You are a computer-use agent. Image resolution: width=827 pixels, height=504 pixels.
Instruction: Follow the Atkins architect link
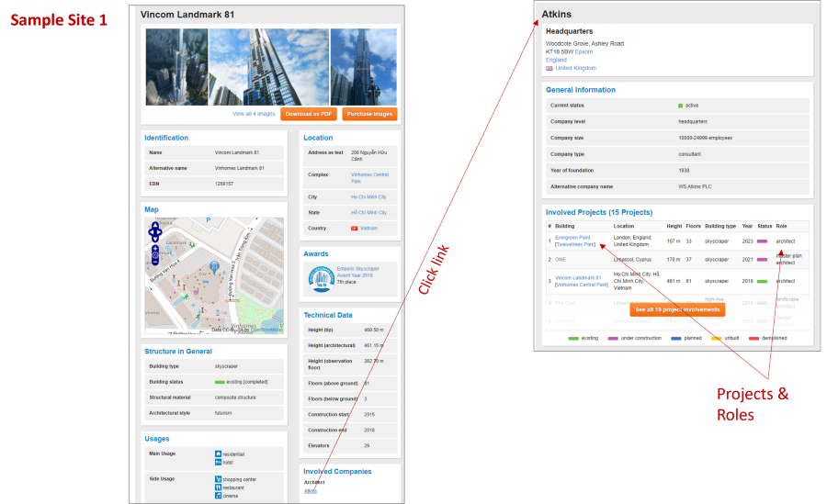tap(311, 491)
